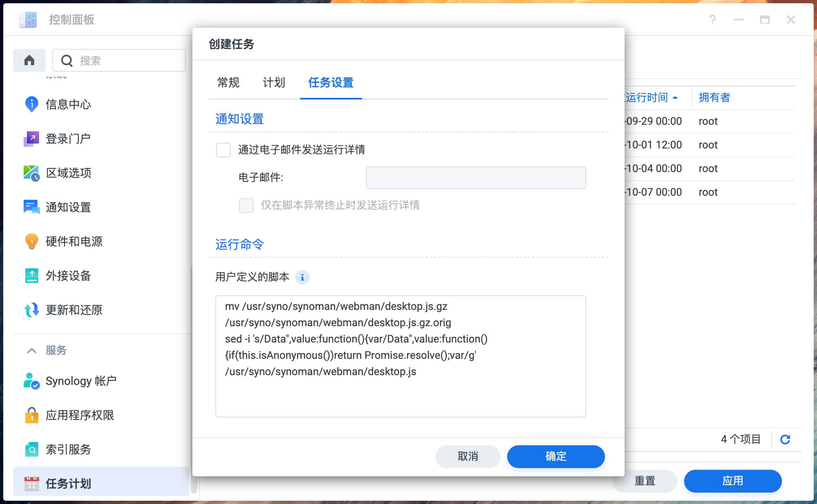817x504 pixels.
Task: Switch to the 常规 tab
Action: coord(228,82)
